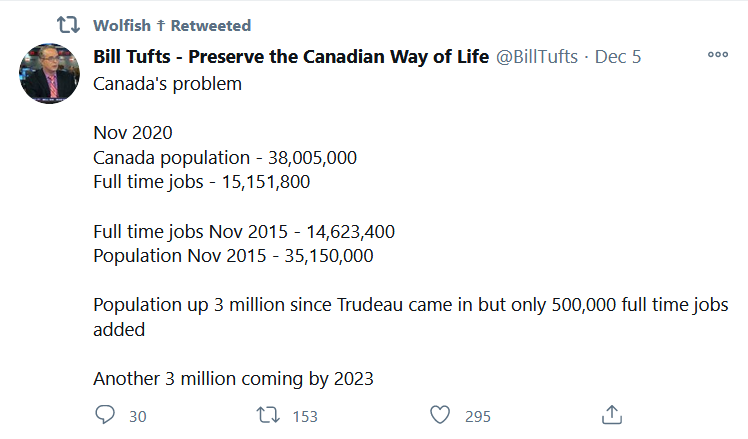Visit the @BillTufts handle
This screenshot has width=748, height=439.
coord(536,57)
